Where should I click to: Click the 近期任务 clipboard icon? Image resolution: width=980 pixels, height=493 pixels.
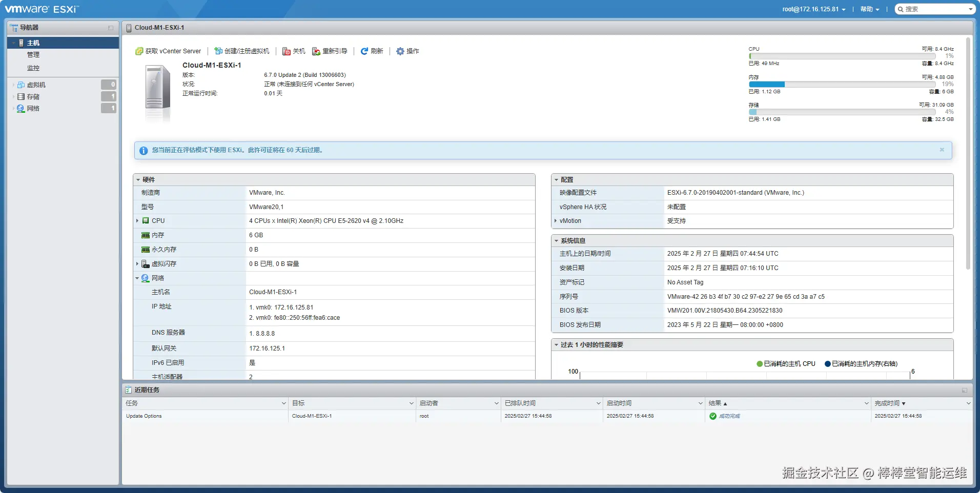[x=128, y=390]
